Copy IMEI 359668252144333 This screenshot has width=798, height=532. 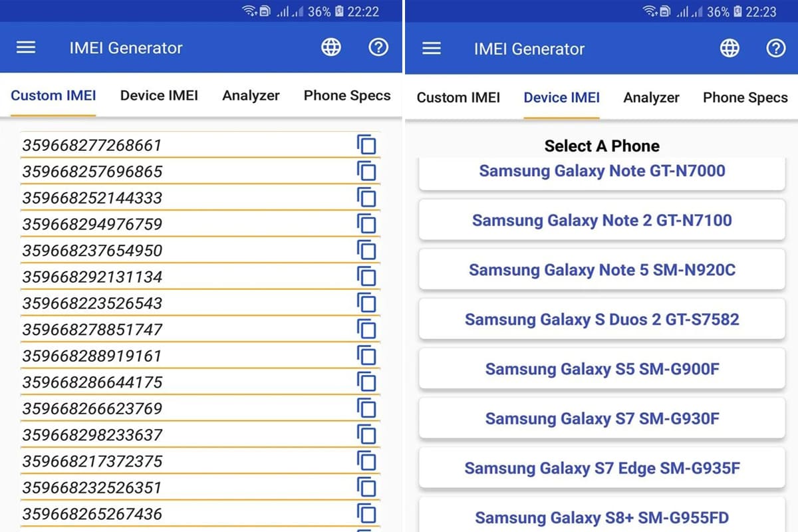[x=366, y=198]
